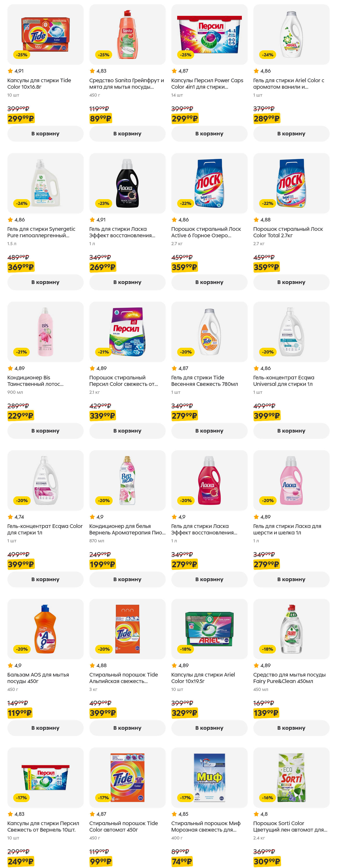This screenshot has height=868, width=338.
Task: Click the star icon beside Fairy Pure&Clean rating
Action: [256, 665]
